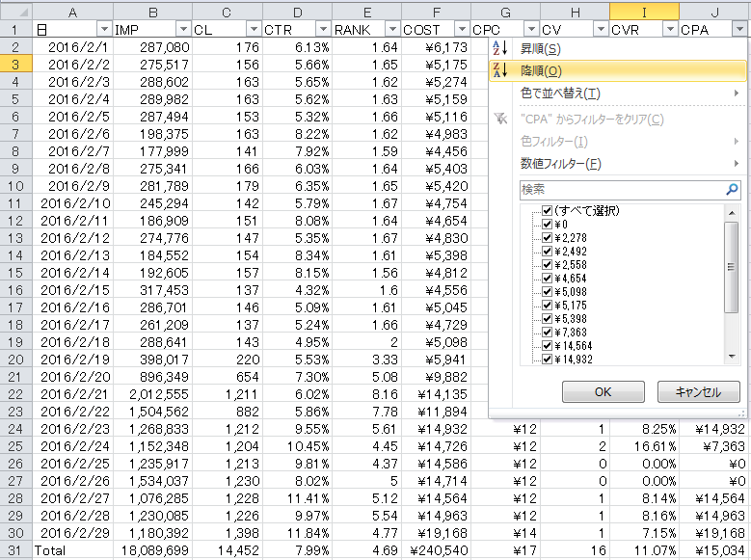Open the COST column filter dropdown
This screenshot has width=751, height=560.
pos(462,30)
